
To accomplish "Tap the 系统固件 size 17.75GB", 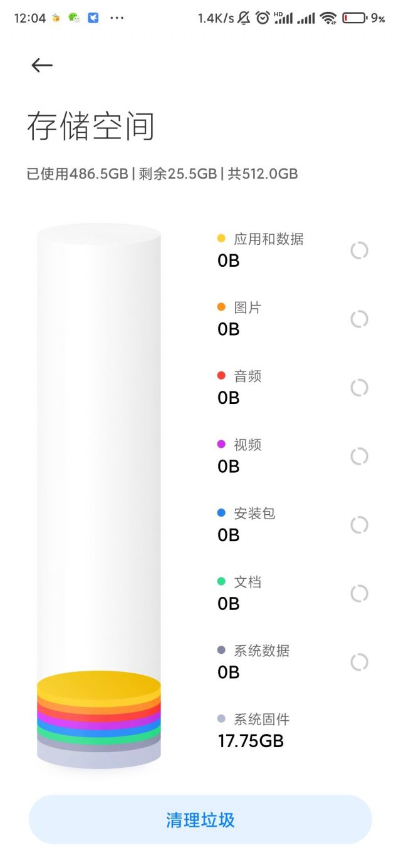I will [x=251, y=741].
